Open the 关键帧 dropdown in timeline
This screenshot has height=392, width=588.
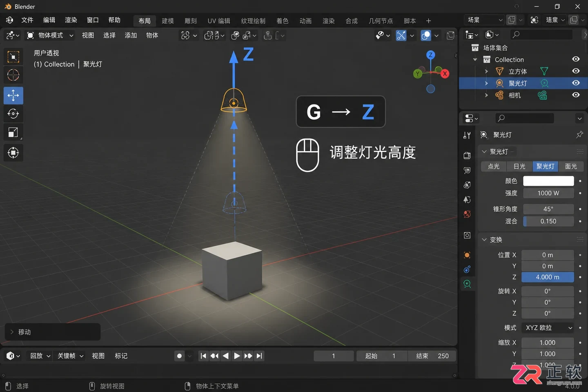pyautogui.click(x=70, y=356)
